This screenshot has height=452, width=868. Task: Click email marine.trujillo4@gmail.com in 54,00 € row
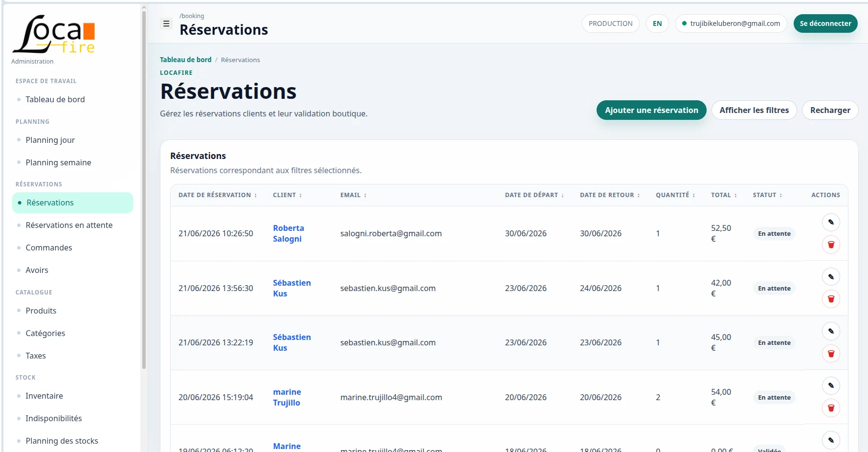391,397
